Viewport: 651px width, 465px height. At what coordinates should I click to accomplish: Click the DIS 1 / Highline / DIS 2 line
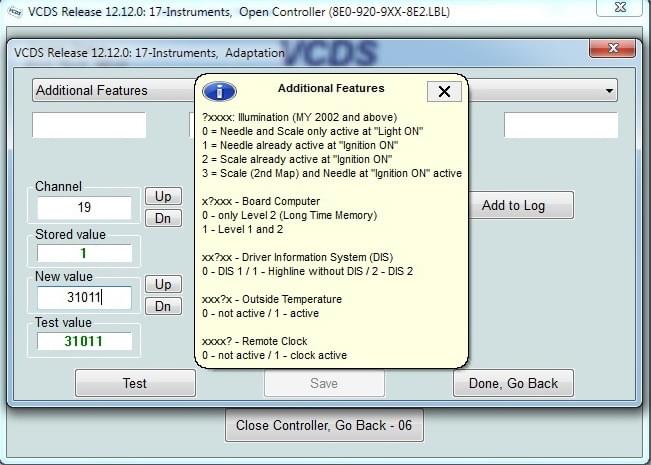[308, 272]
